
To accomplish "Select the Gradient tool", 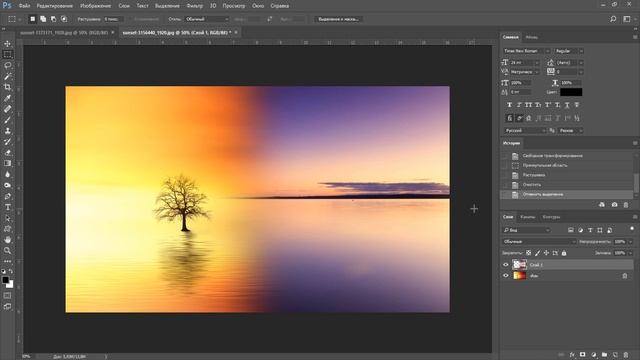I will tap(7, 163).
